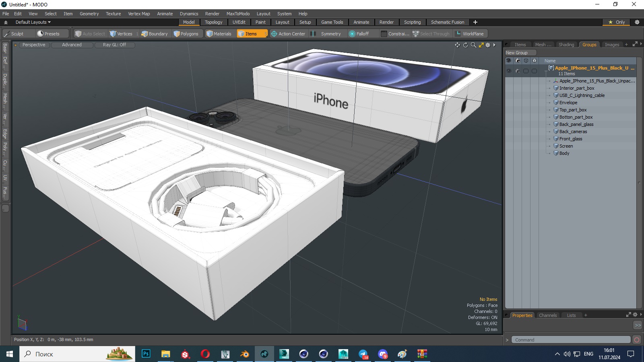Viewport: 644px width, 362px height.
Task: Click the record button next to Command field
Action: (x=637, y=340)
